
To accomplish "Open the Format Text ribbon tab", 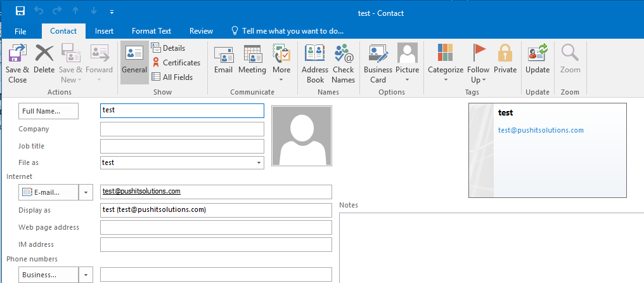I will coord(151,31).
